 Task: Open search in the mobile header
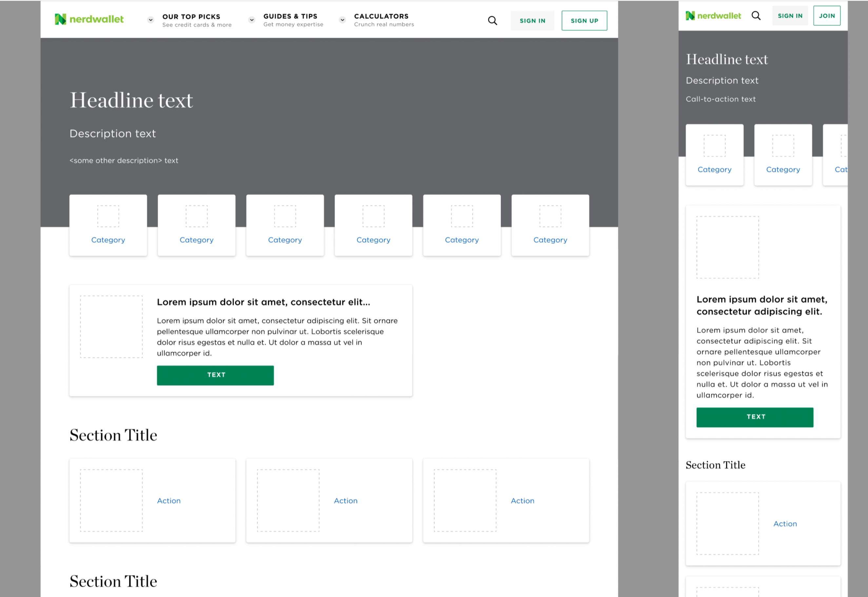(756, 16)
